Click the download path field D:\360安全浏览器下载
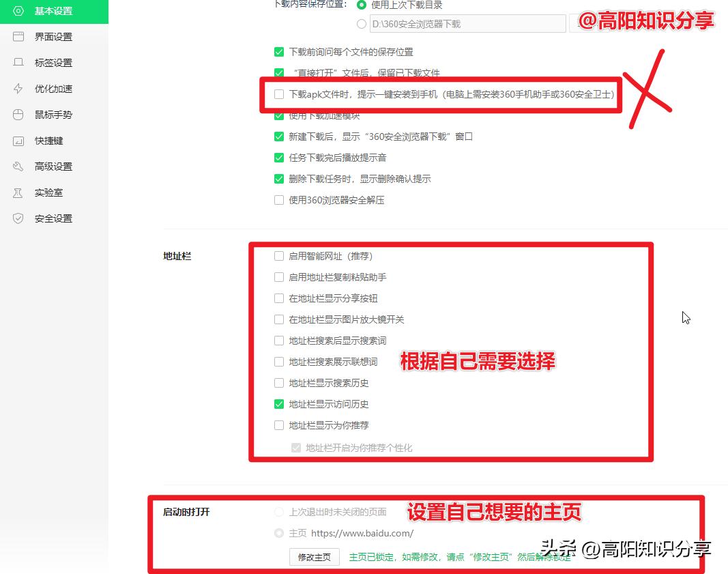 click(x=467, y=23)
